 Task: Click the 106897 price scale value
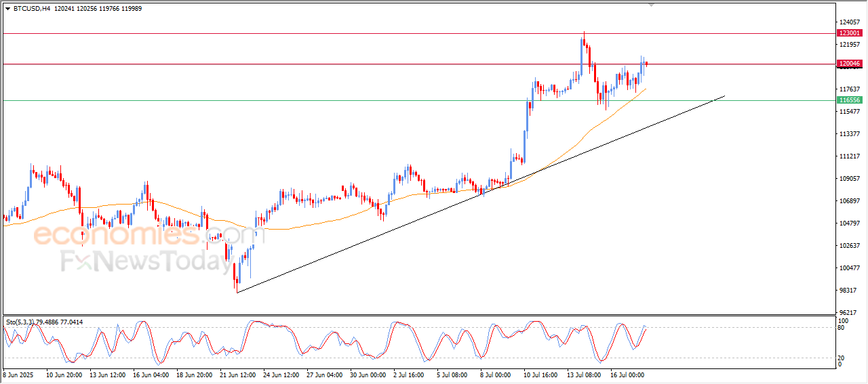click(x=851, y=201)
